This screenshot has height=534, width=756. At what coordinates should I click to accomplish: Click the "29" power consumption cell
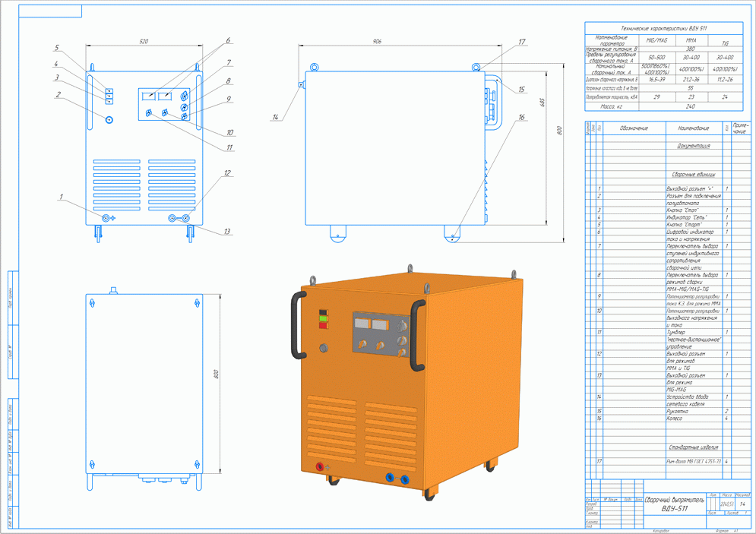point(656,97)
